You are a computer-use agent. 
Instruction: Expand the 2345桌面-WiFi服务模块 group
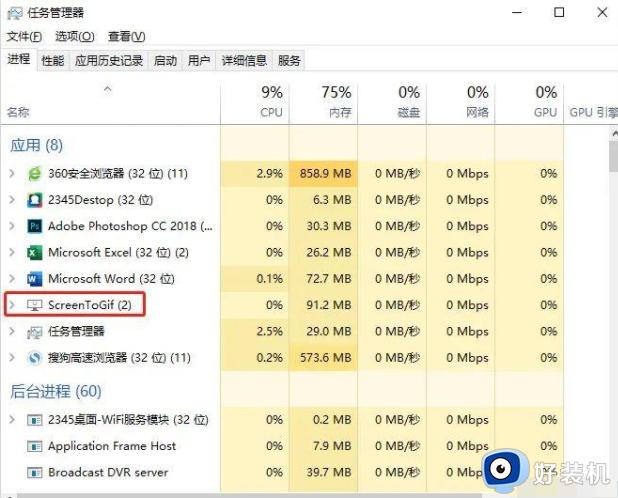tap(12, 420)
